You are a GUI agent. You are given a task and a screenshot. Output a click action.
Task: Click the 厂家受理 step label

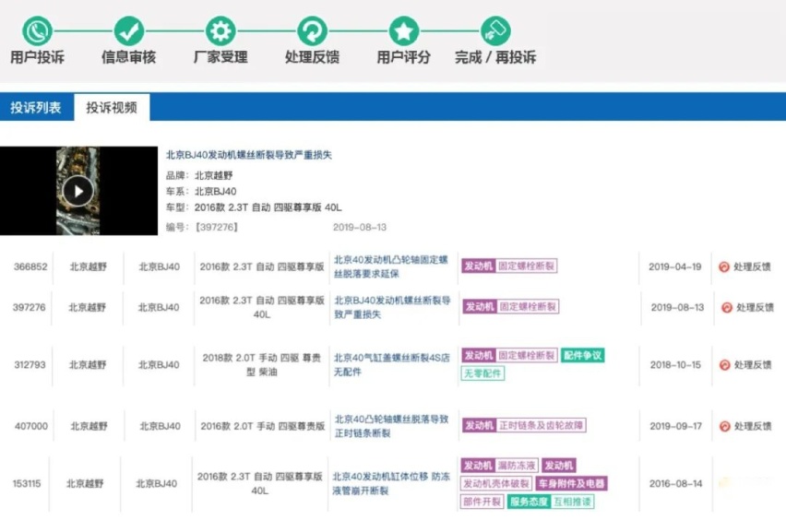(x=220, y=57)
